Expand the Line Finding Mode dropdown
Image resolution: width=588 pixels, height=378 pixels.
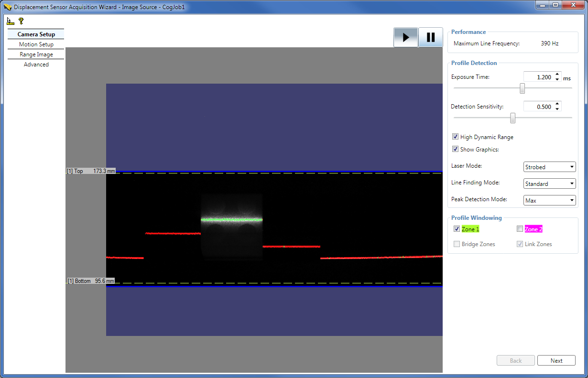coord(550,184)
